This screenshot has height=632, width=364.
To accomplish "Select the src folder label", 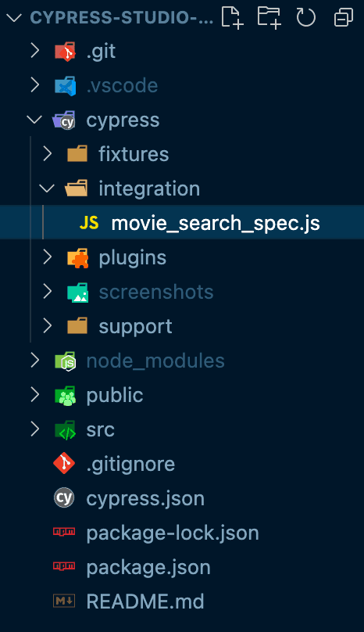I will pyautogui.click(x=100, y=430).
